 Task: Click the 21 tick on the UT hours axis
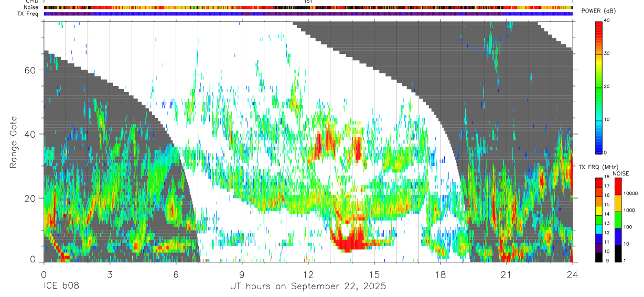pyautogui.click(x=507, y=274)
